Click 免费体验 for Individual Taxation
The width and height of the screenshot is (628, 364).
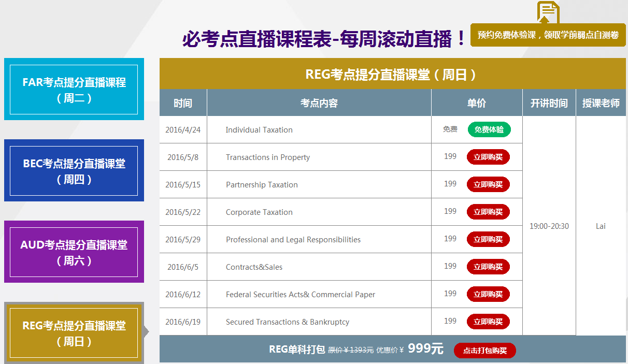(489, 129)
